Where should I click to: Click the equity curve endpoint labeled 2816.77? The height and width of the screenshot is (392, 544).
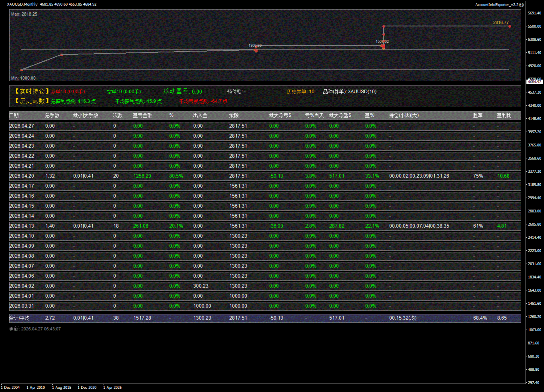pyautogui.click(x=510, y=26)
